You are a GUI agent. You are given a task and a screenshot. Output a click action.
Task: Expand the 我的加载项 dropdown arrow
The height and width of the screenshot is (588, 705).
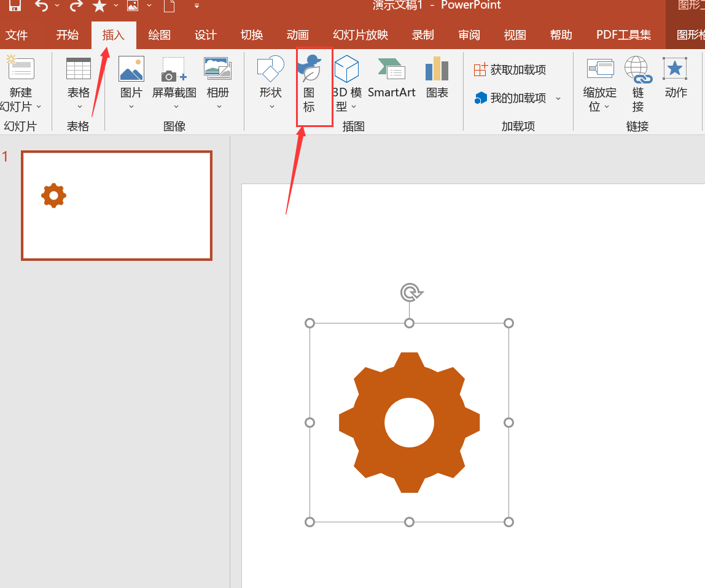[558, 98]
